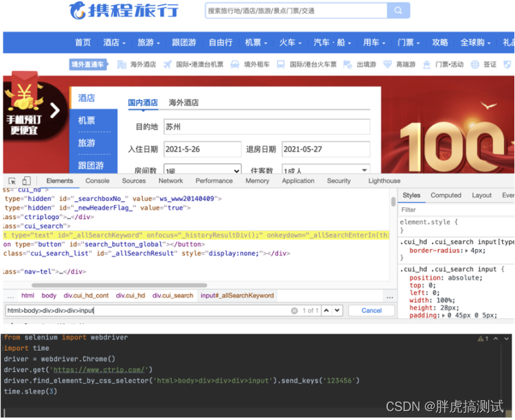Image resolution: width=515 pixels, height=420 pixels.
Task: Click the Styles Filter input field
Action: click(457, 210)
